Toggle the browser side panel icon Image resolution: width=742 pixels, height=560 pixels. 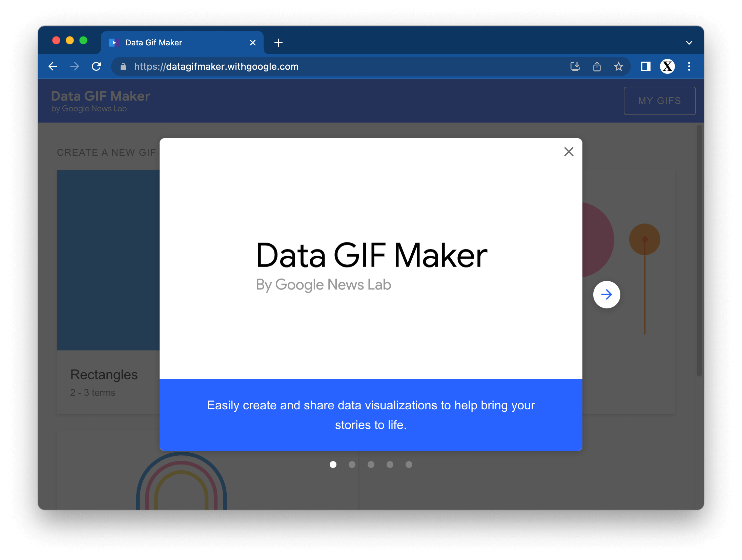[645, 66]
